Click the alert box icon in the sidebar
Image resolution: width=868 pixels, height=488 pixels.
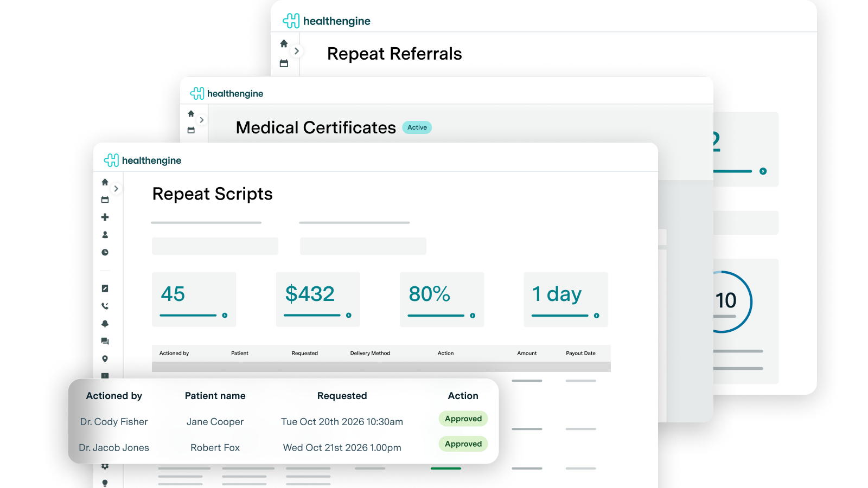click(105, 375)
